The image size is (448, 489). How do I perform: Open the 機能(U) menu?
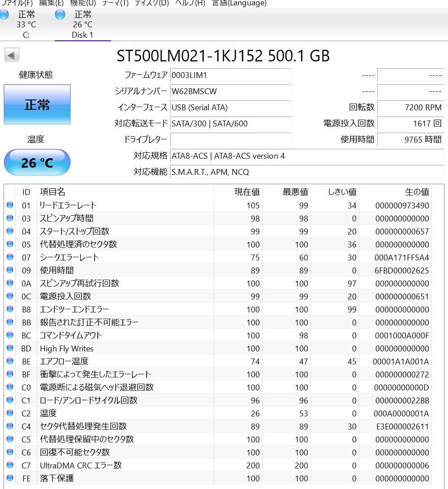pyautogui.click(x=82, y=3)
